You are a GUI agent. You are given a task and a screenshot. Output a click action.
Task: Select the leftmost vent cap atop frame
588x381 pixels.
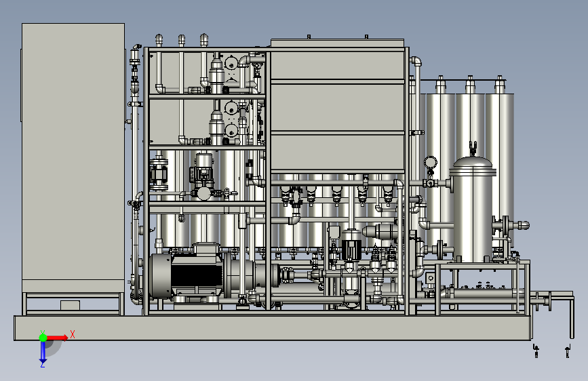click(159, 40)
